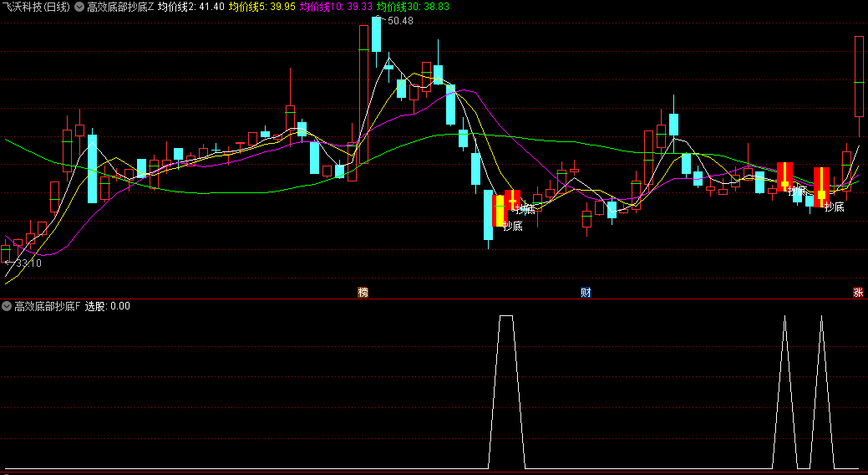Select the 均价线2 white moving average label
The image size is (868, 475).
[x=190, y=7]
